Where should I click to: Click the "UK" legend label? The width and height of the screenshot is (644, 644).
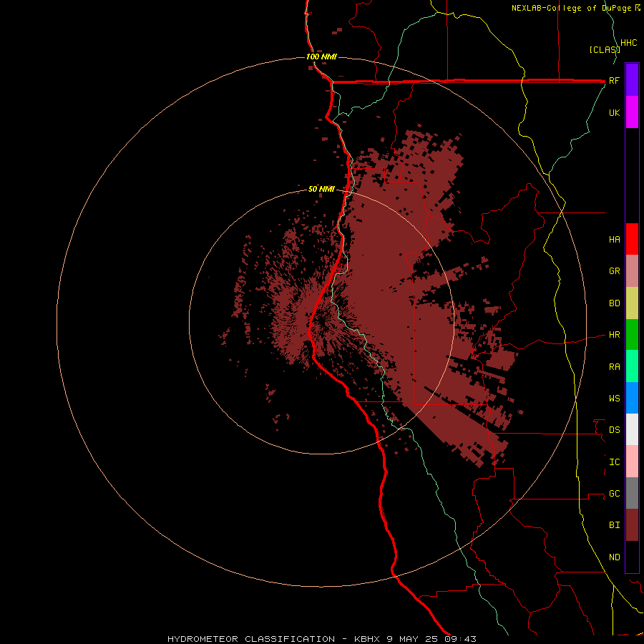(x=615, y=112)
